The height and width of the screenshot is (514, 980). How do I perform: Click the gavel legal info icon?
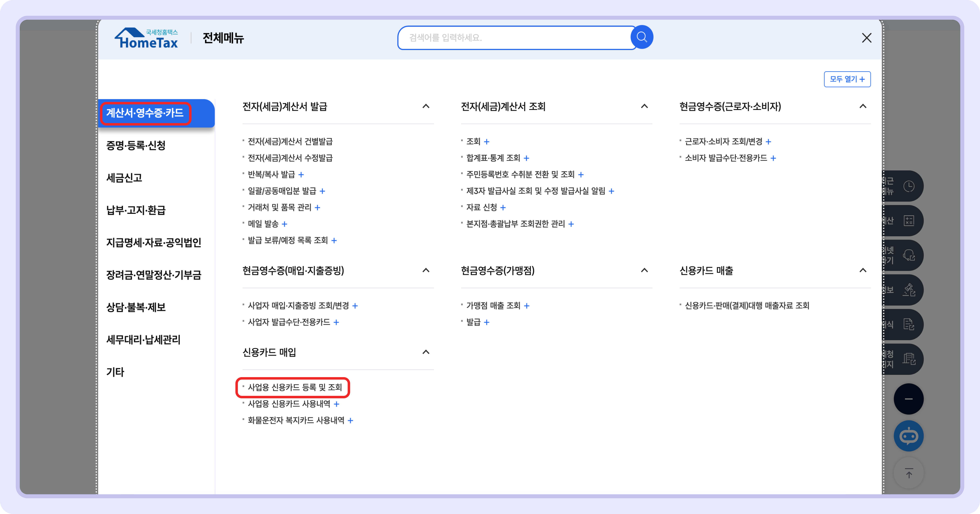(x=909, y=290)
